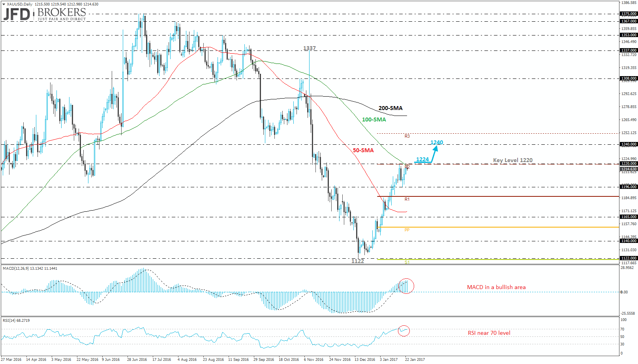
Task: Click the 1196.000 price axis tag
Action: coord(629,187)
